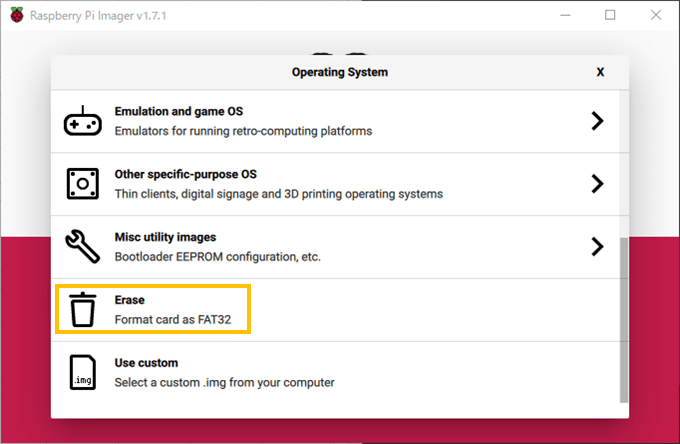Pick the "Erase" option label
The height and width of the screenshot is (444, 680).
point(130,299)
